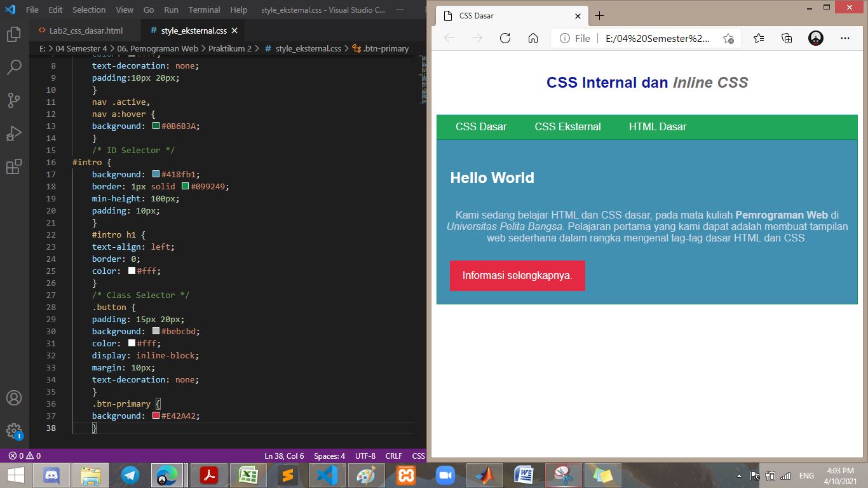Close the CSS Dasar browser tab
Viewport: 868px width, 488px height.
click(578, 16)
